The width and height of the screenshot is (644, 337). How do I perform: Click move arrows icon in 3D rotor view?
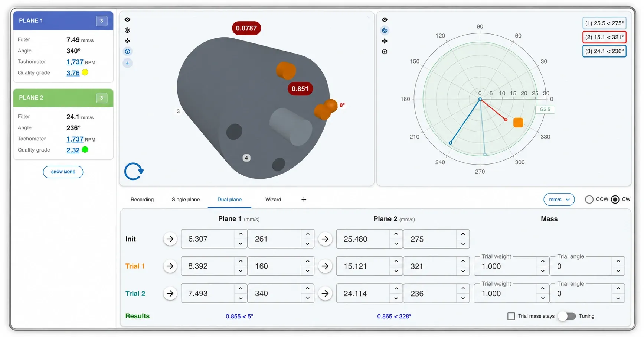point(127,41)
